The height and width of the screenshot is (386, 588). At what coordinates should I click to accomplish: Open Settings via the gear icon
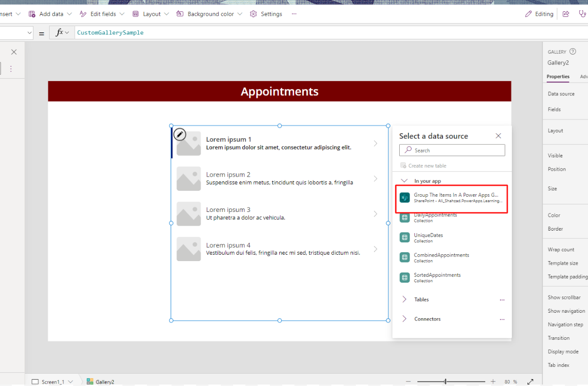pos(253,14)
